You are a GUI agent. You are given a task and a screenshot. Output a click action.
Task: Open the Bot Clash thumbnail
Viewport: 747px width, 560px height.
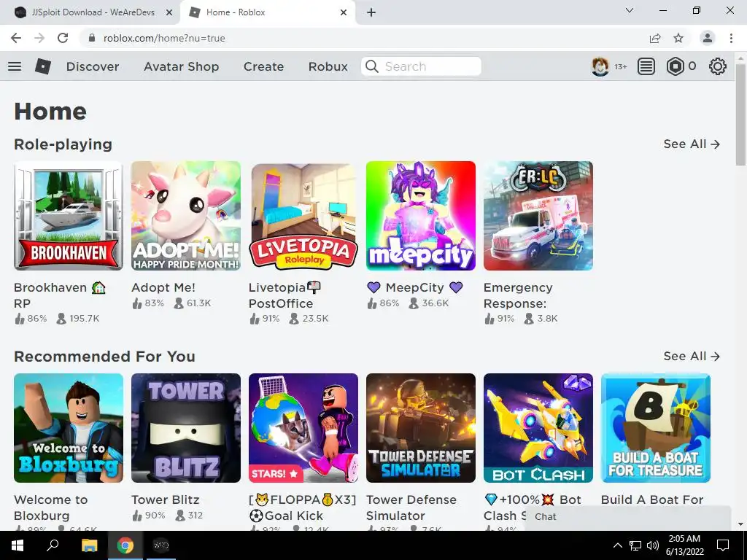click(x=538, y=427)
